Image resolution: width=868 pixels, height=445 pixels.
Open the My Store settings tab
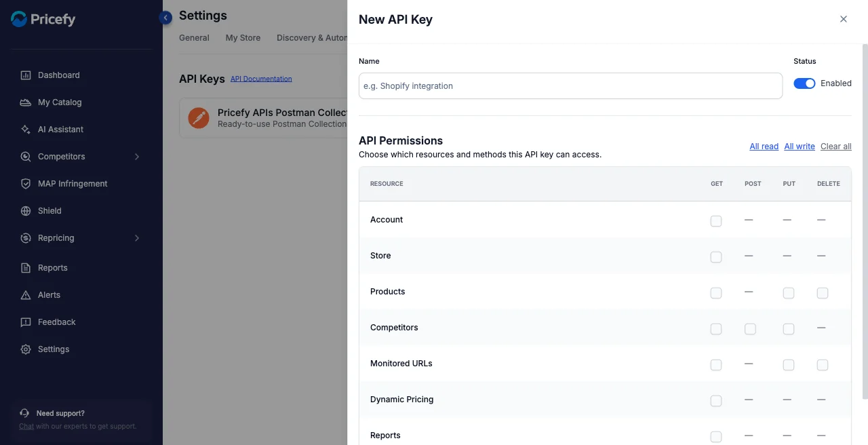[x=243, y=38]
